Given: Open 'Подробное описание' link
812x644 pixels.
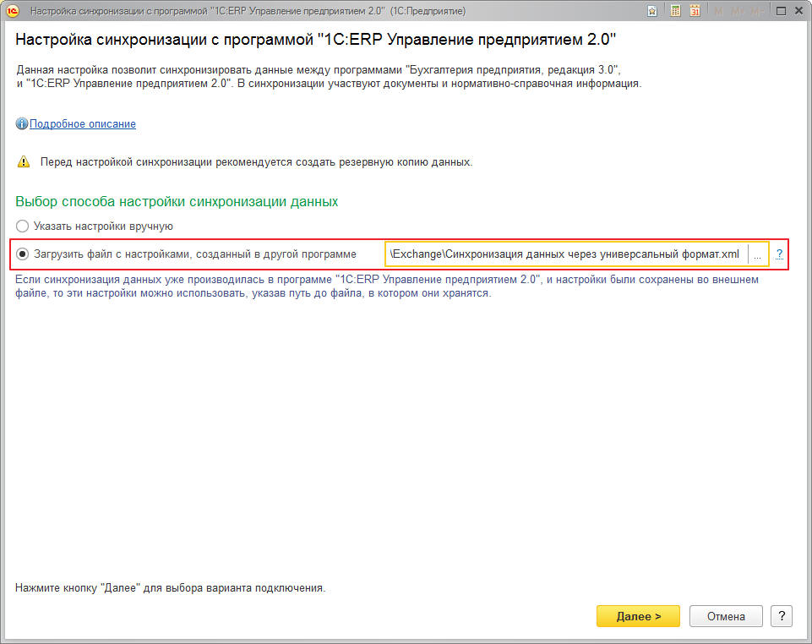Looking at the screenshot, I should 83,124.
